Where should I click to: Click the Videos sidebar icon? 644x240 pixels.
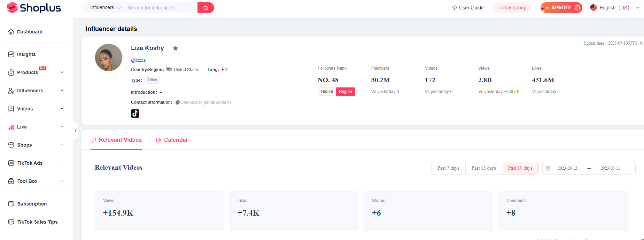click(x=11, y=109)
